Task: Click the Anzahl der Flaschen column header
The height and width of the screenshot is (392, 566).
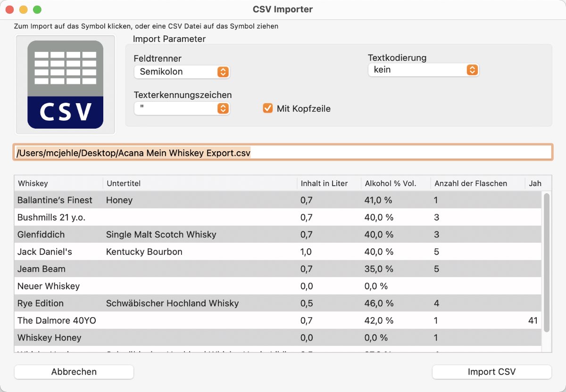Action: point(477,183)
